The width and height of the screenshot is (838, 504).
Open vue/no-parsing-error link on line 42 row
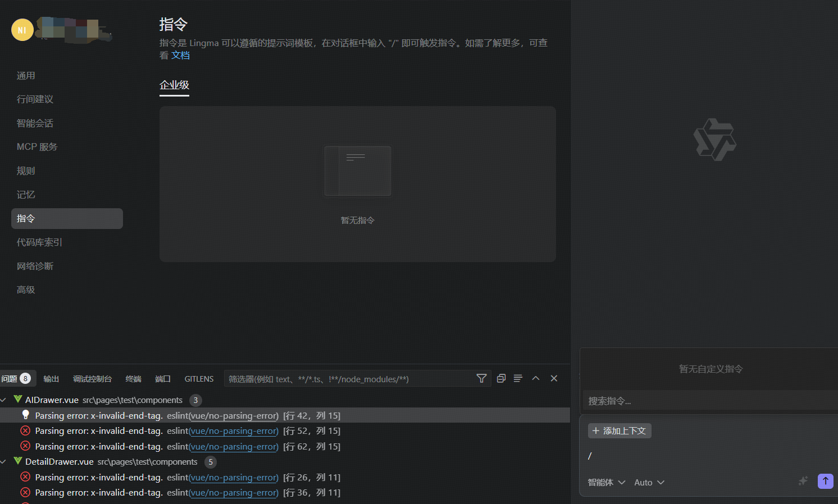tap(234, 415)
